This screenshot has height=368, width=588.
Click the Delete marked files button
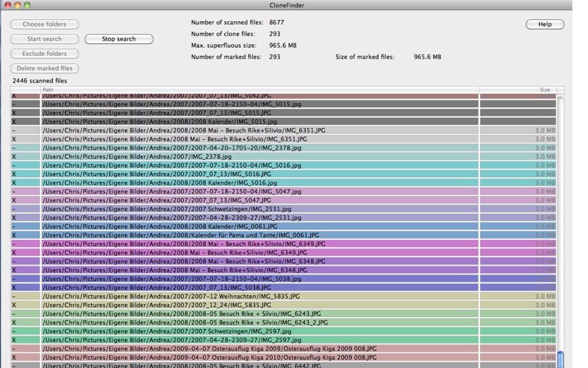click(x=44, y=68)
